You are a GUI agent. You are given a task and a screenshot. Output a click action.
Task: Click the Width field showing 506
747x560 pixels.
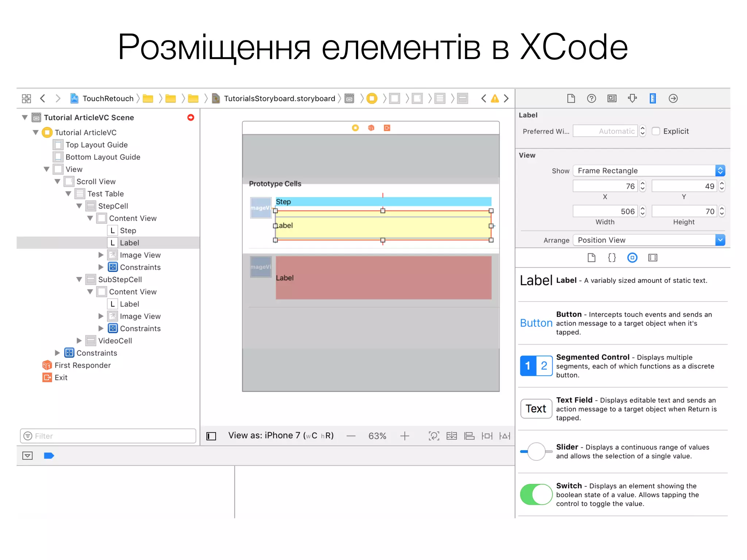[605, 211]
